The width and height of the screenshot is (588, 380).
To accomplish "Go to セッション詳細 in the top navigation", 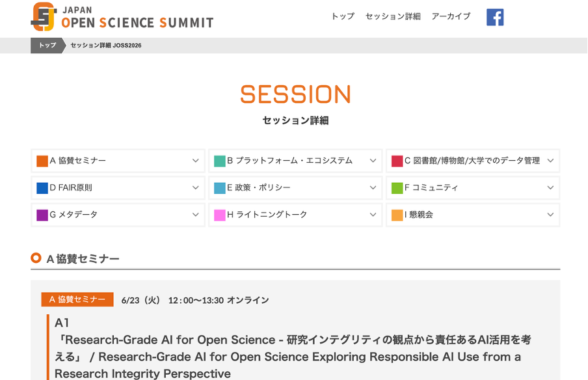I will (x=393, y=16).
